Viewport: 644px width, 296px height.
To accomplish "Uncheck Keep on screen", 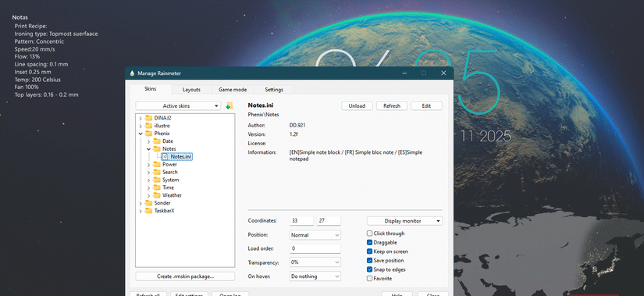I will pos(370,251).
